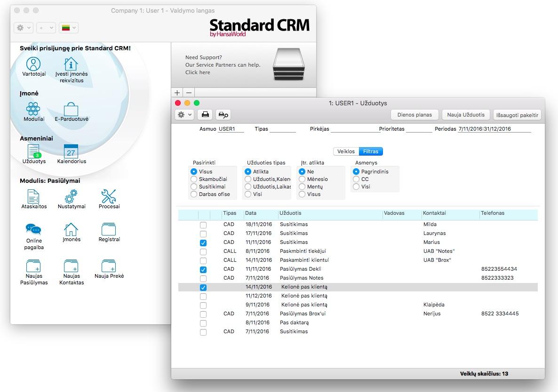Open the Įmonės house icon
This screenshot has width=558, height=392.
coord(71,229)
